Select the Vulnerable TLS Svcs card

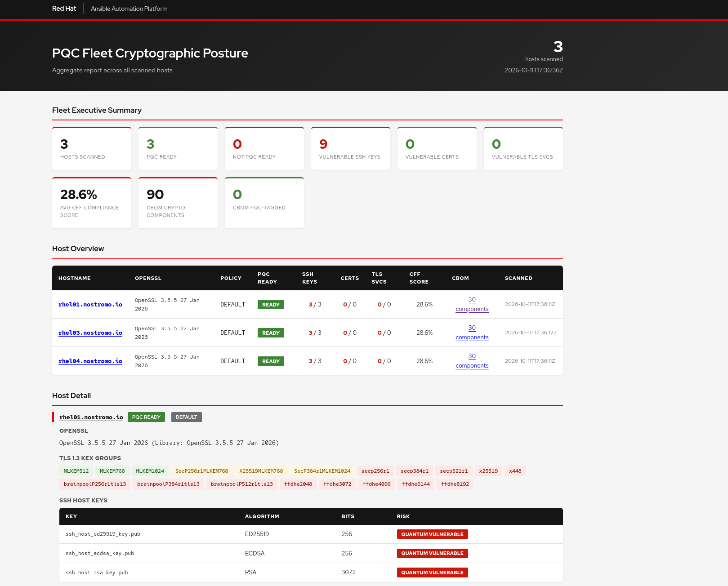tap(523, 148)
